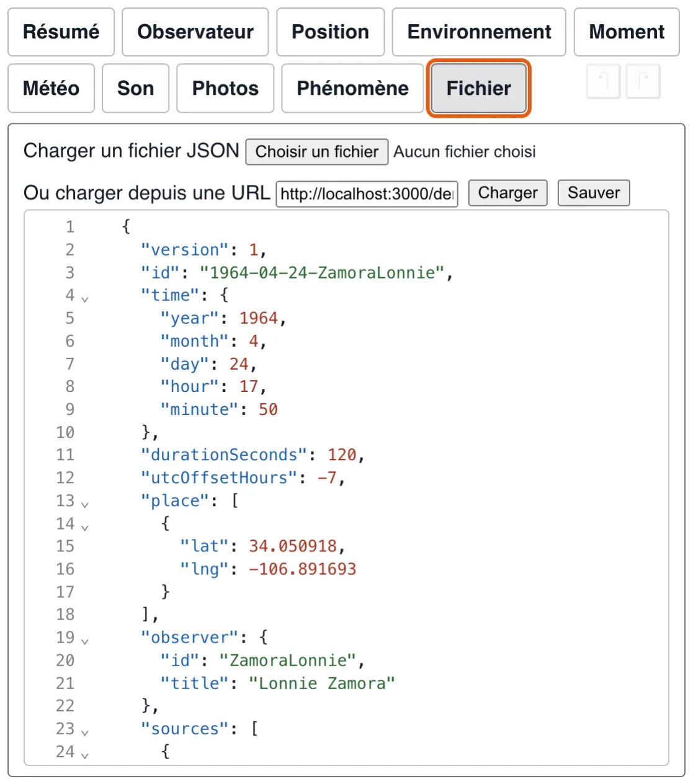The height and width of the screenshot is (784, 693).
Task: Click the "Lonnie Zamora" title value
Action: pos(322,683)
